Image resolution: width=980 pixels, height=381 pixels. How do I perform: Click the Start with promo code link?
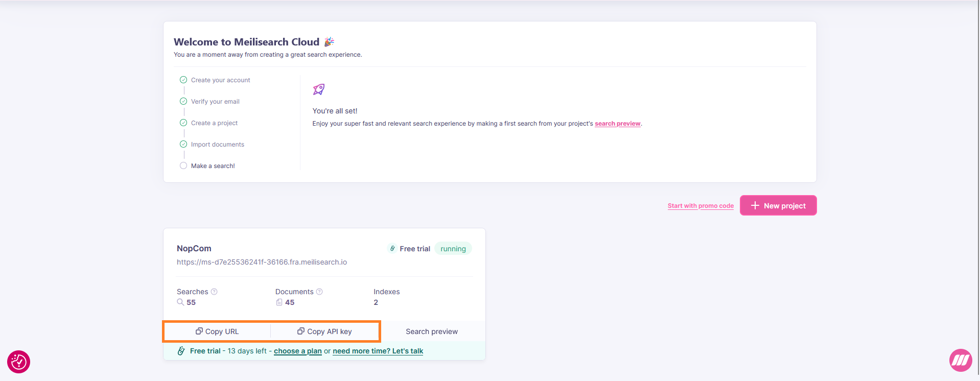701,206
